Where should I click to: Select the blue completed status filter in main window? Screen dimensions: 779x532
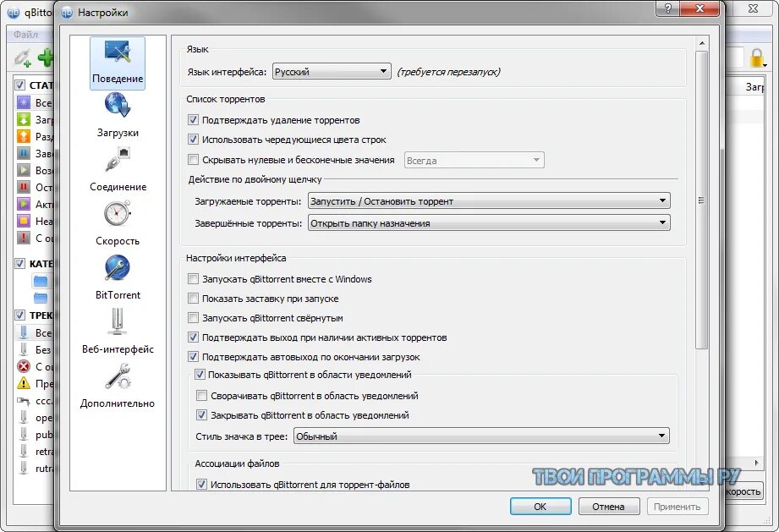point(24,153)
